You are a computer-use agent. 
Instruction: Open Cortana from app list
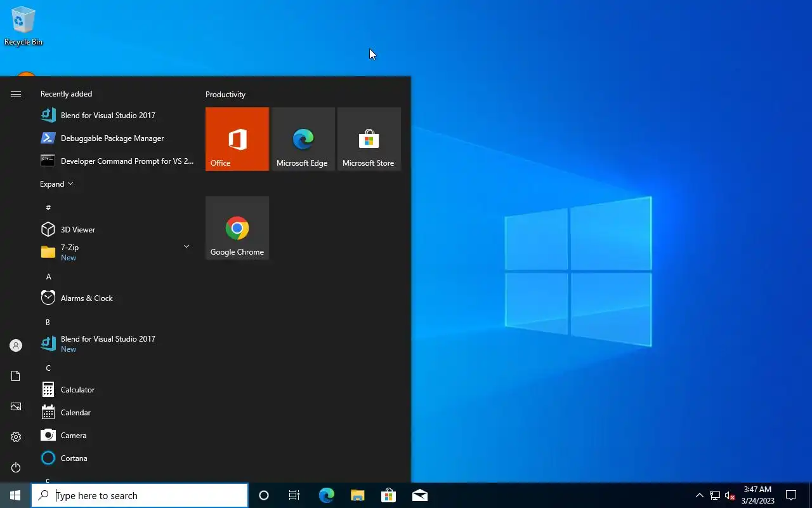pyautogui.click(x=117, y=458)
